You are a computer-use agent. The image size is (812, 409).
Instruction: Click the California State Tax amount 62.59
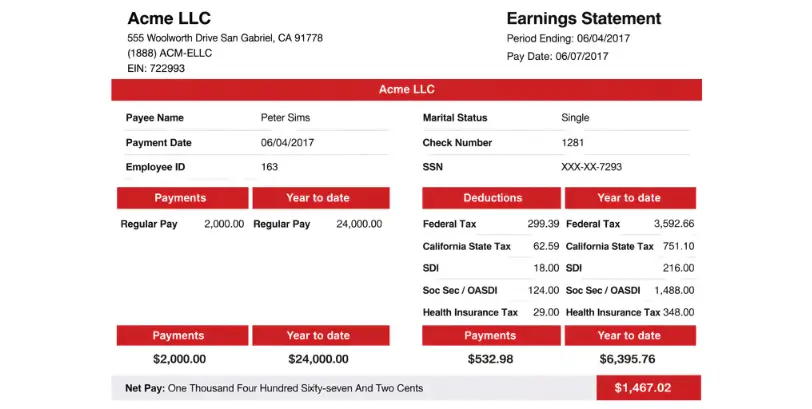click(545, 246)
